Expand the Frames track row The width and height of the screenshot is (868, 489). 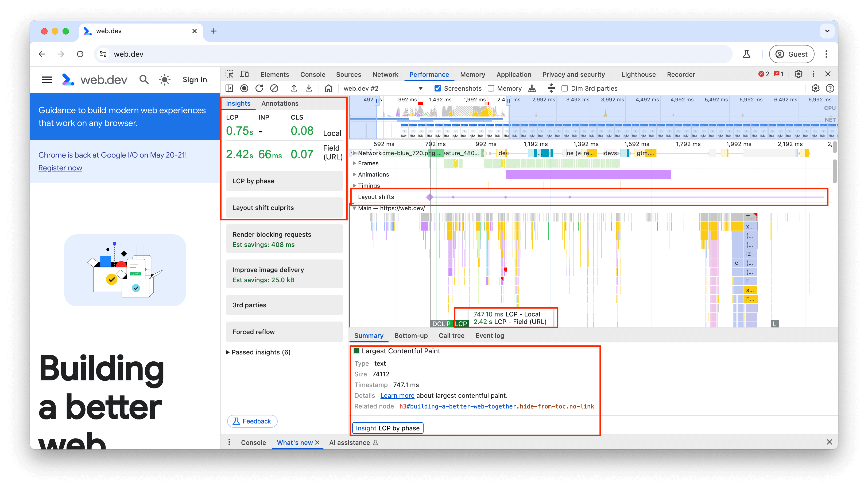(x=354, y=164)
